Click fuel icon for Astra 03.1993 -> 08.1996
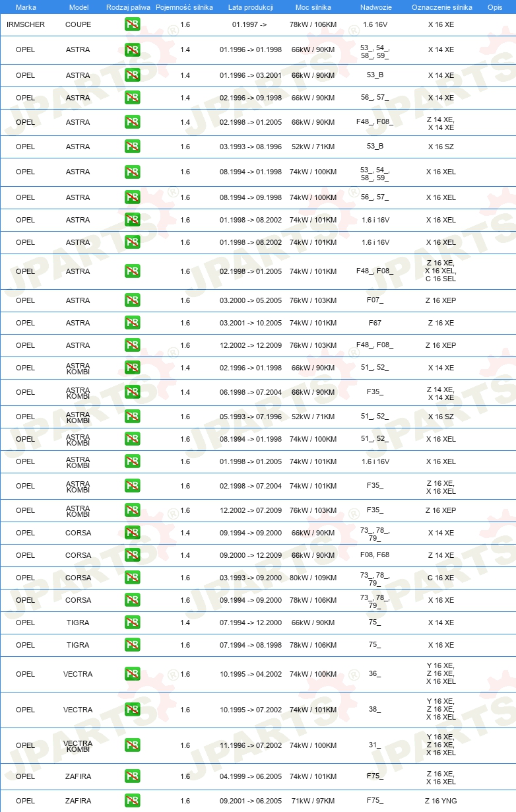The image size is (516, 812). coord(132,147)
